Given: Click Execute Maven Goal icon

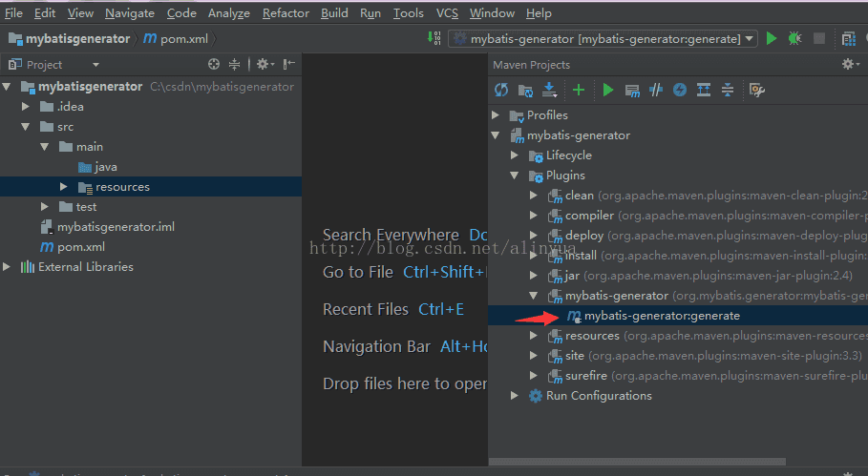Looking at the screenshot, I should (632, 90).
